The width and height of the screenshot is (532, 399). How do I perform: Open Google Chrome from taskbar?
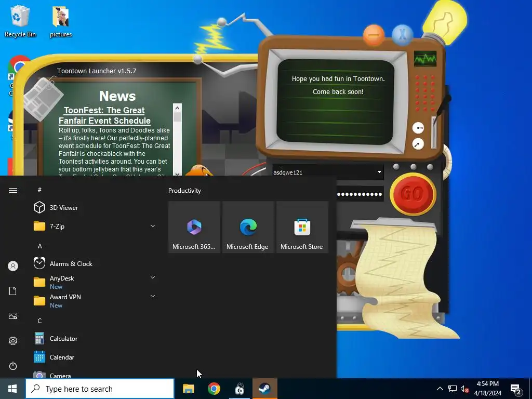pyautogui.click(x=214, y=389)
